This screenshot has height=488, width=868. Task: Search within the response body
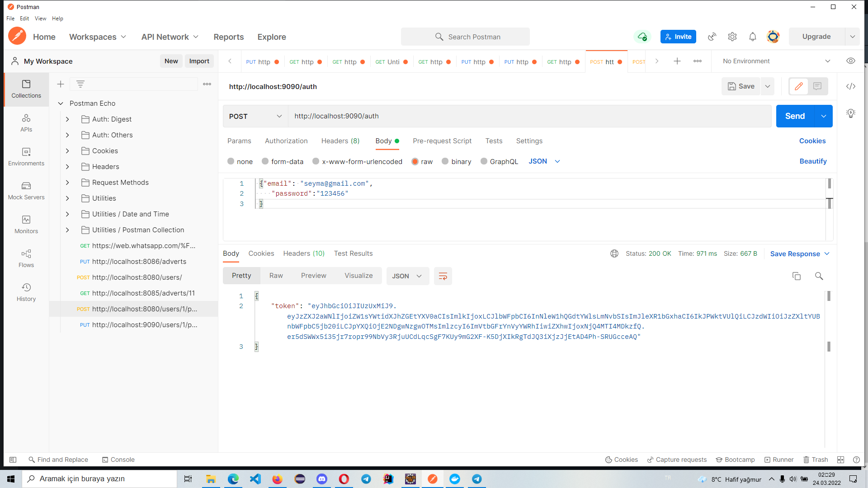(819, 276)
